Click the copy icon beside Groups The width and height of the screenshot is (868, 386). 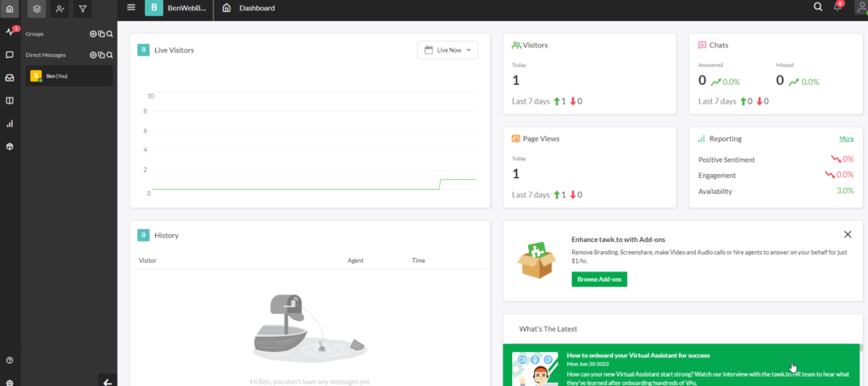(x=102, y=34)
